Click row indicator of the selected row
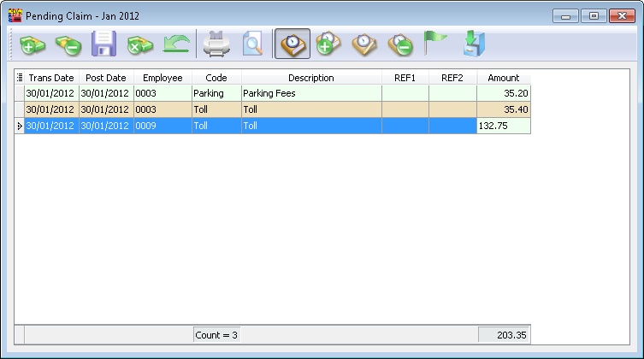Screen dimensions: 644x359 pos(20,126)
